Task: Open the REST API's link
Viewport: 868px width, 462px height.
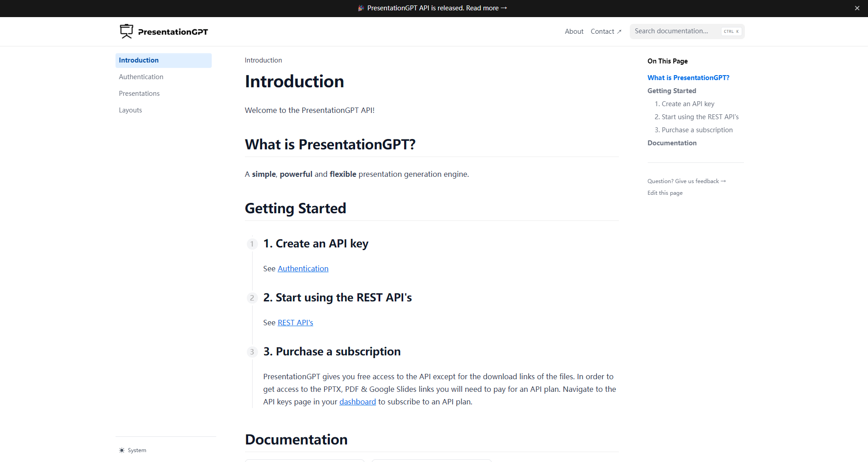Action: pos(295,323)
